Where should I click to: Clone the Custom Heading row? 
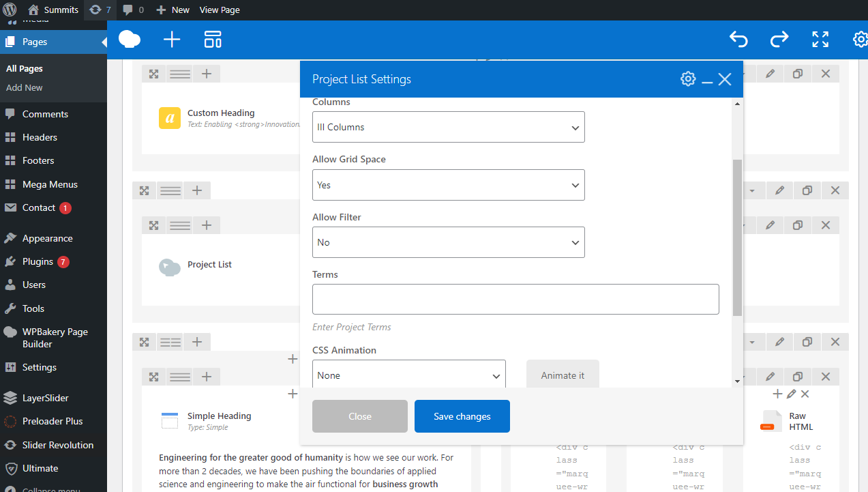pos(798,74)
